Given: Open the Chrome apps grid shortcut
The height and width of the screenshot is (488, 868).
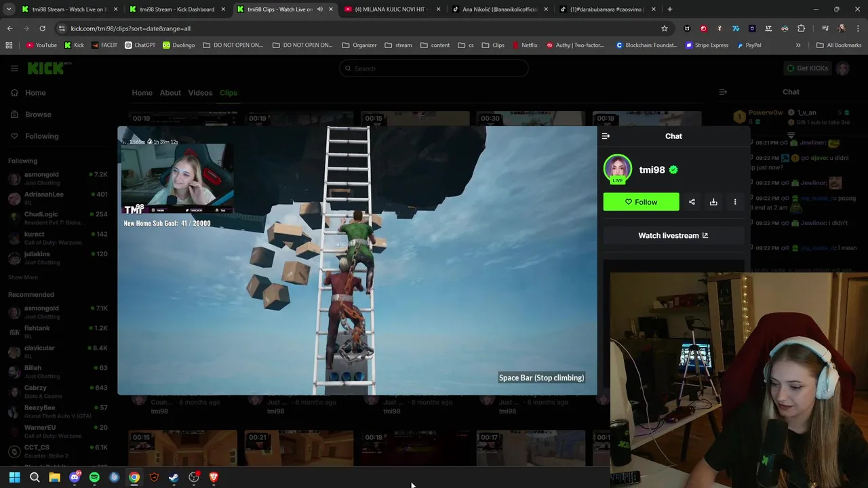Looking at the screenshot, I should [9, 45].
